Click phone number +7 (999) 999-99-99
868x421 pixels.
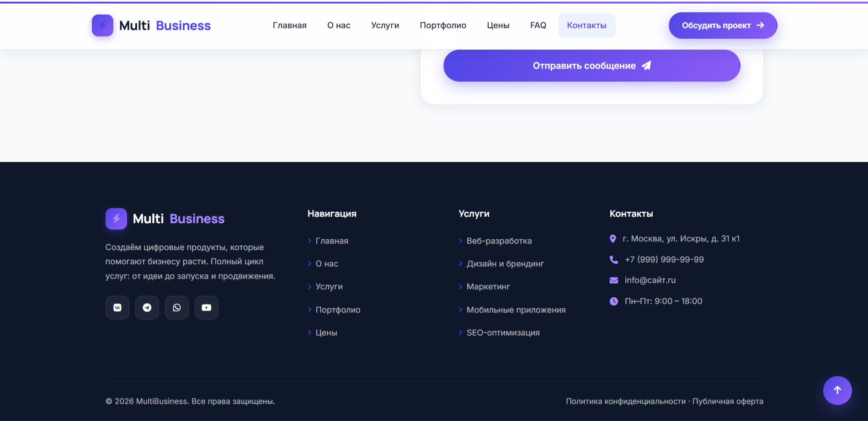click(665, 260)
